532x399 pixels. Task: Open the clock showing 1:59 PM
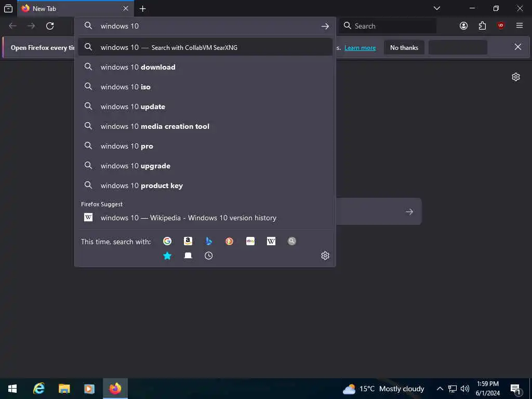point(487,389)
